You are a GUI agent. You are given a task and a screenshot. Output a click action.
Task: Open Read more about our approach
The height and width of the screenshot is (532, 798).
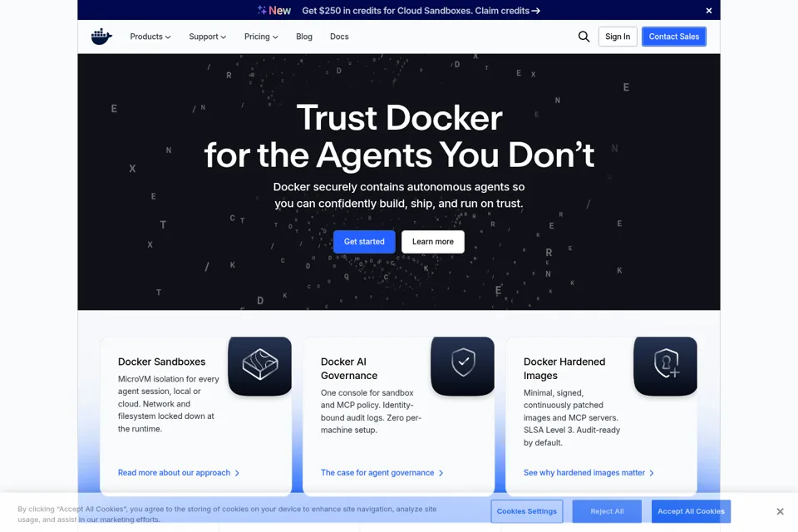coord(179,473)
